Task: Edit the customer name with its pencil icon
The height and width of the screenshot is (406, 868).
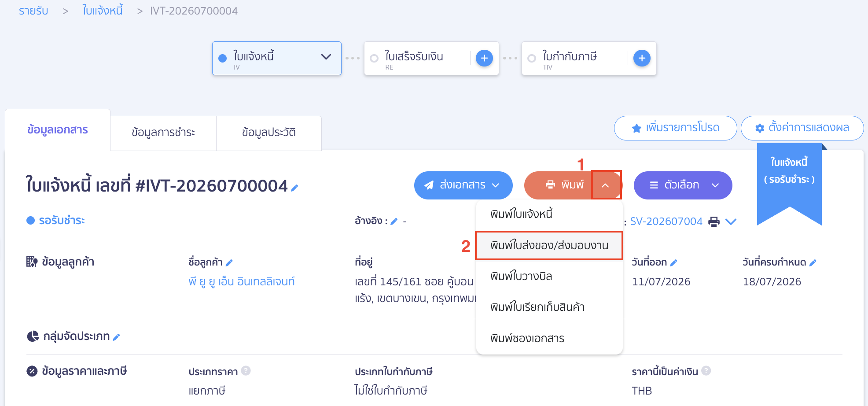Action: tap(229, 263)
